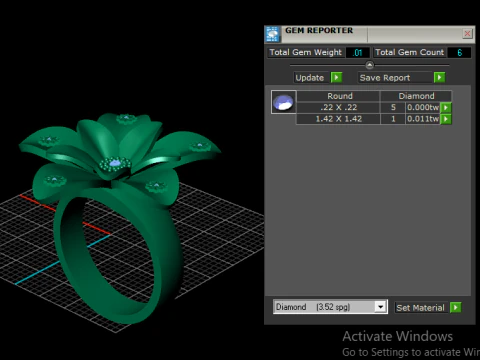
Task: Click the .22 X .22 size cell
Action: click(338, 107)
